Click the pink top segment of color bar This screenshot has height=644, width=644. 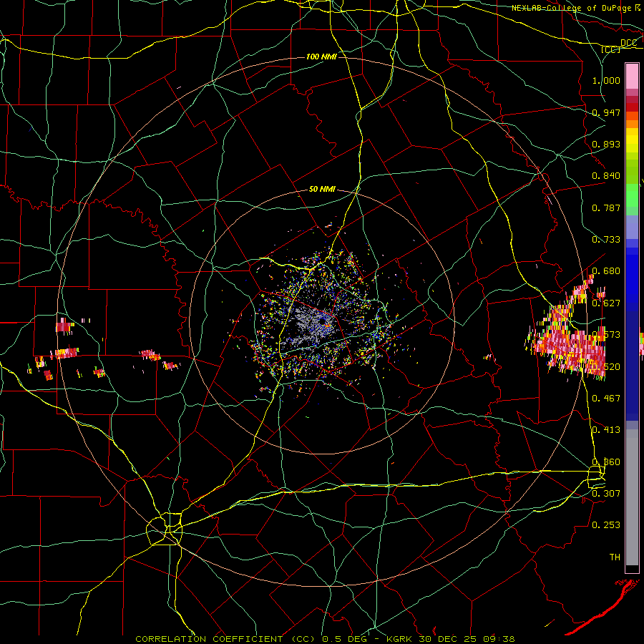(632, 76)
